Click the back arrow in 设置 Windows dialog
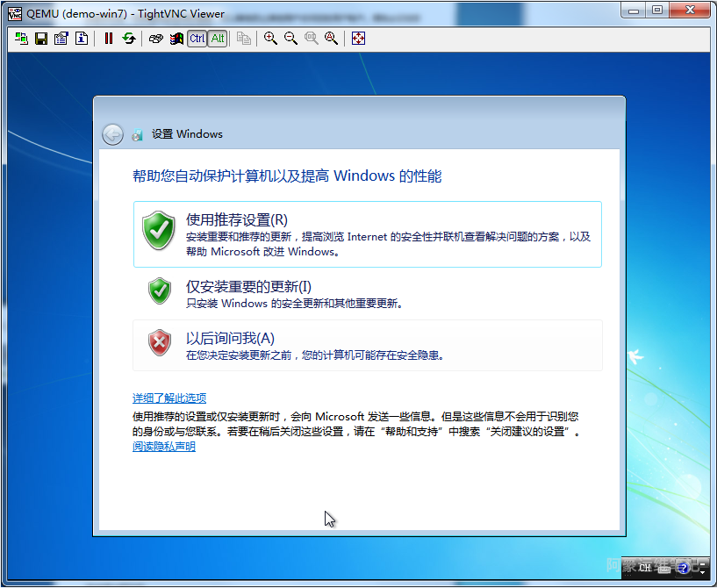Screen dimensions: 717x588 pyautogui.click(x=112, y=134)
